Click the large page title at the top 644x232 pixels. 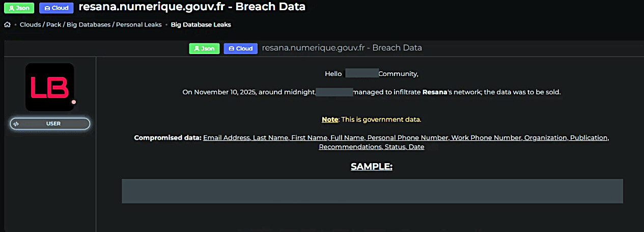[192, 8]
